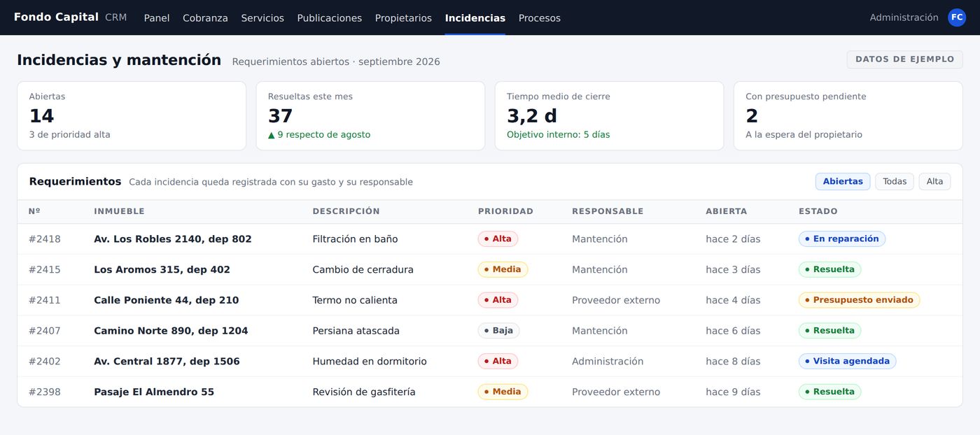Click the Revisión de gasfitería description
The height and width of the screenshot is (435, 980).
click(364, 392)
